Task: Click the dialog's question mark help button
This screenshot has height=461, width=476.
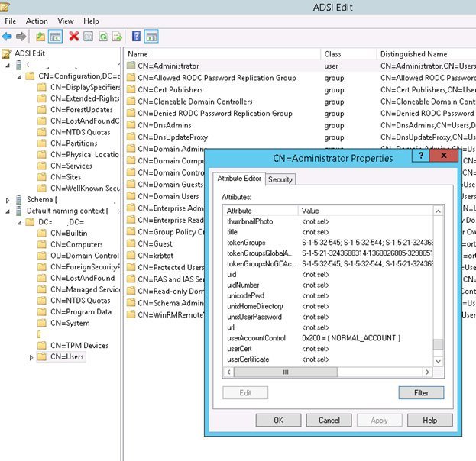Action: click(421, 156)
